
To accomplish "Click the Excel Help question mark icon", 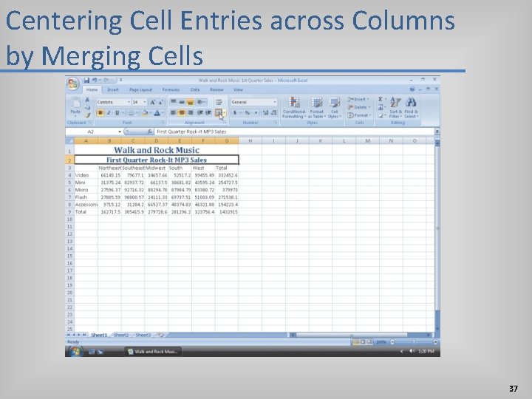I will coord(412,89).
